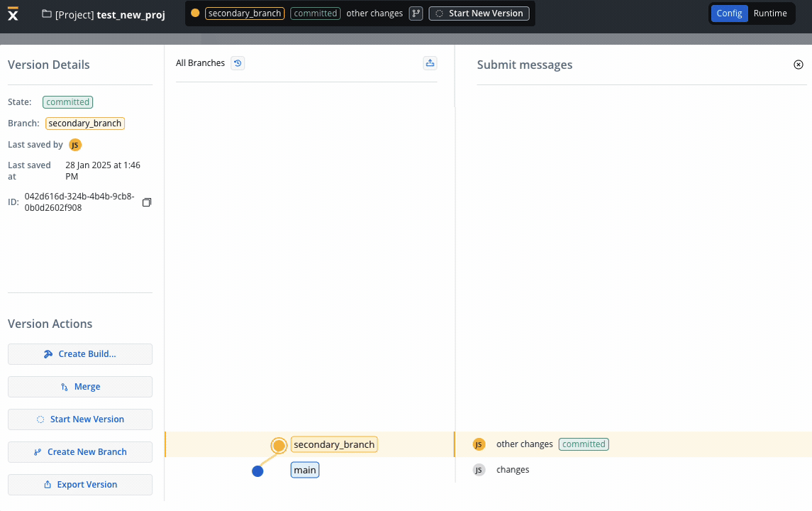Image resolution: width=812 pixels, height=511 pixels.
Task: Click the committed tag beside State
Action: [x=68, y=102]
